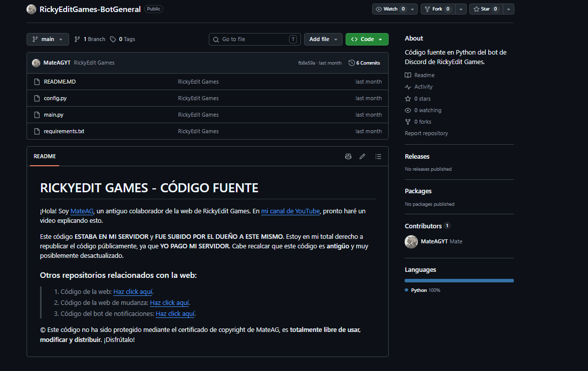Click the 0 forks link

(x=418, y=122)
